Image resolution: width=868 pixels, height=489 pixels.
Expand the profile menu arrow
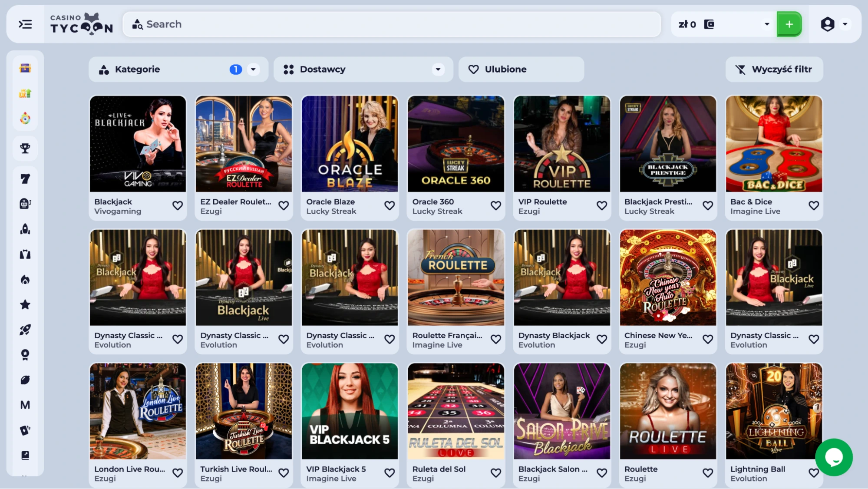pos(845,24)
